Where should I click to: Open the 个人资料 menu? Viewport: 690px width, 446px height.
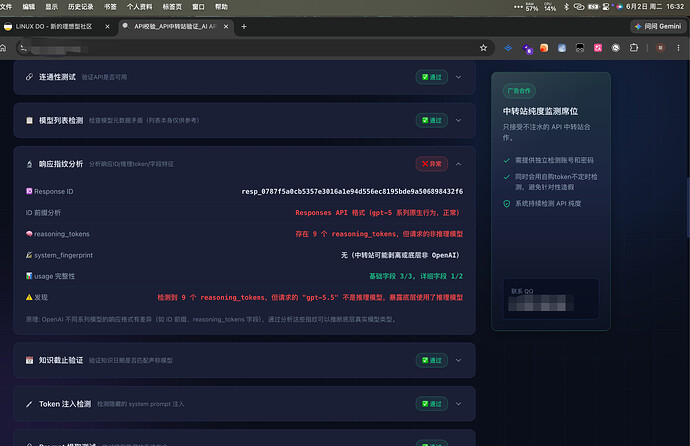[x=139, y=7]
